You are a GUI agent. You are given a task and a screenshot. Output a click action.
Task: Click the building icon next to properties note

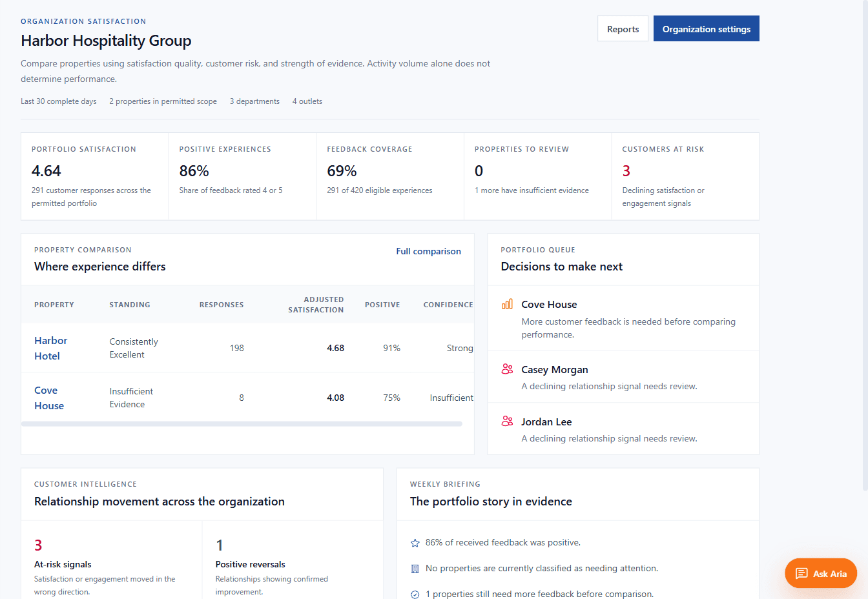click(415, 569)
